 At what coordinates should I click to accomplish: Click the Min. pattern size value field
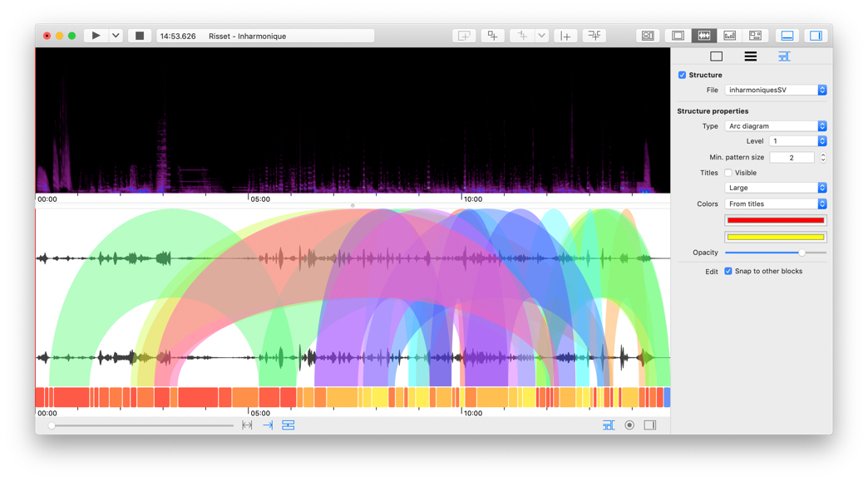792,158
